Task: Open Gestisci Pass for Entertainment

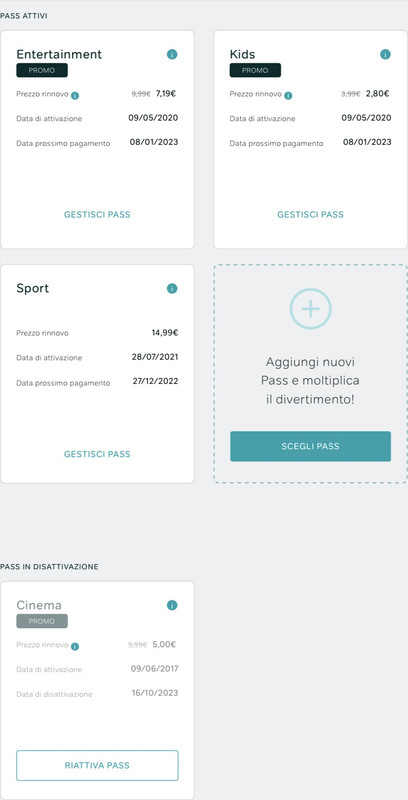Action: pyautogui.click(x=97, y=215)
